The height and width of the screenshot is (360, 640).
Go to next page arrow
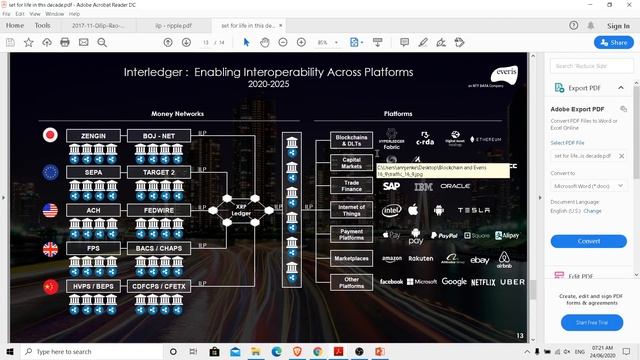(186, 42)
